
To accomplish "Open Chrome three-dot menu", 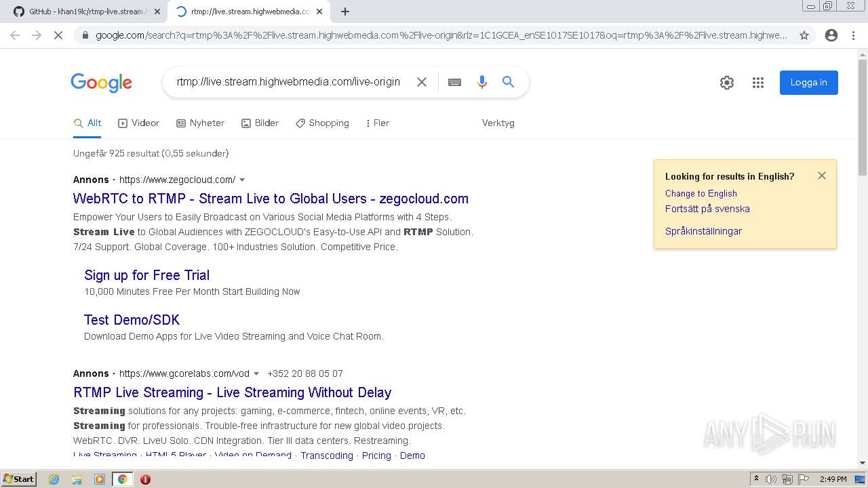I will coord(853,35).
